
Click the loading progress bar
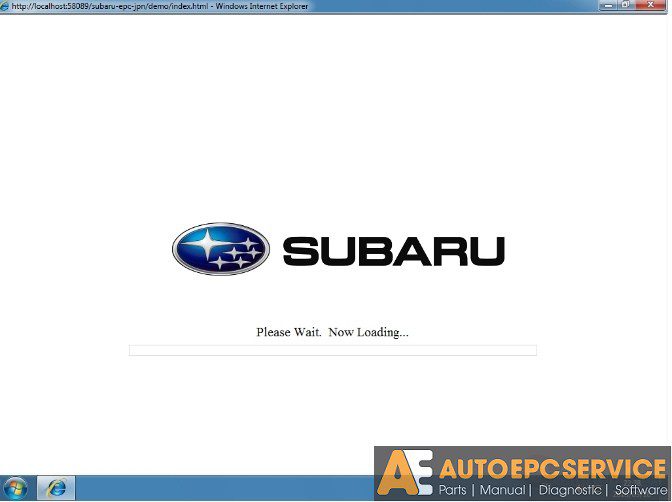pos(333,350)
